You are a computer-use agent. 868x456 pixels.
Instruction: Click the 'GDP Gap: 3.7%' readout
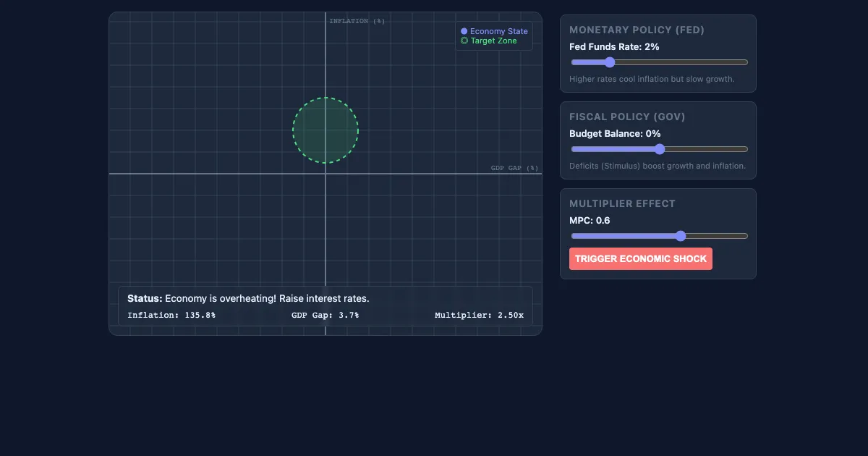[325, 316]
